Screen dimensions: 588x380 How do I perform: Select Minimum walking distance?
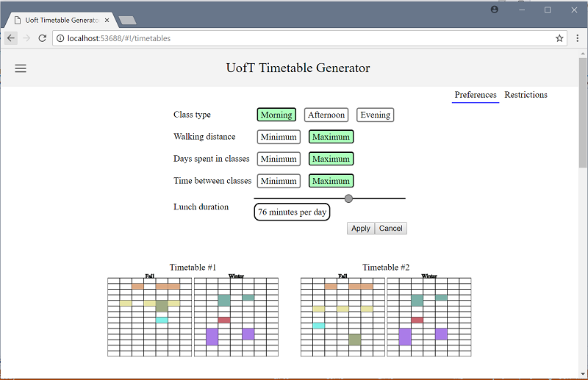pyautogui.click(x=279, y=137)
